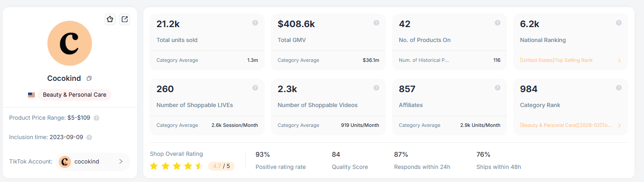Click the 919 Units/Month value

click(x=360, y=125)
